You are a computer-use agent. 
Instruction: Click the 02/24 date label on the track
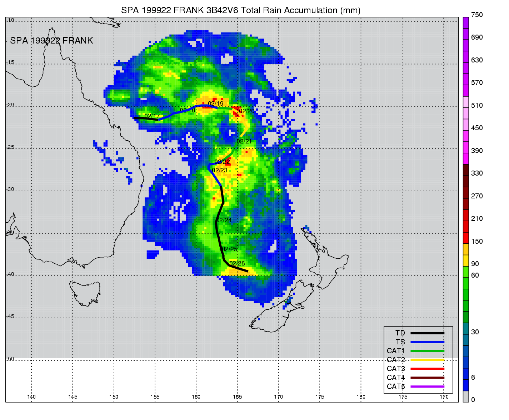pyautogui.click(x=224, y=220)
